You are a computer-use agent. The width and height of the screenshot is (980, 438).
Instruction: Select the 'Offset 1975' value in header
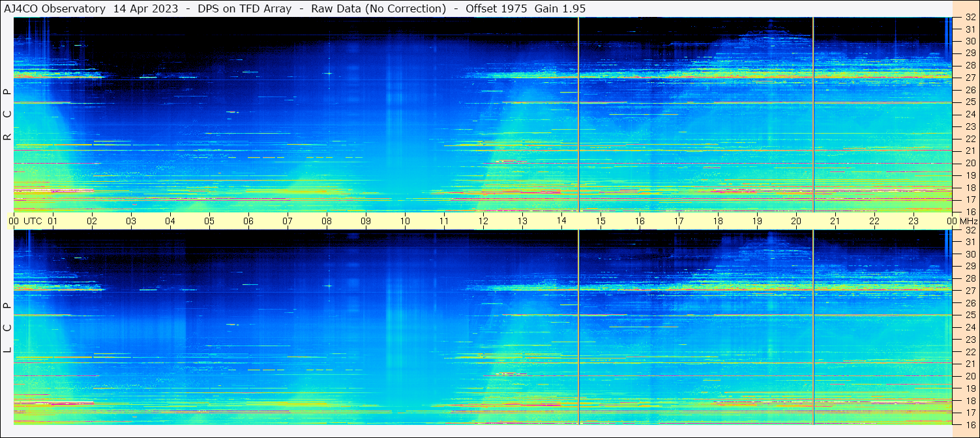pyautogui.click(x=496, y=8)
